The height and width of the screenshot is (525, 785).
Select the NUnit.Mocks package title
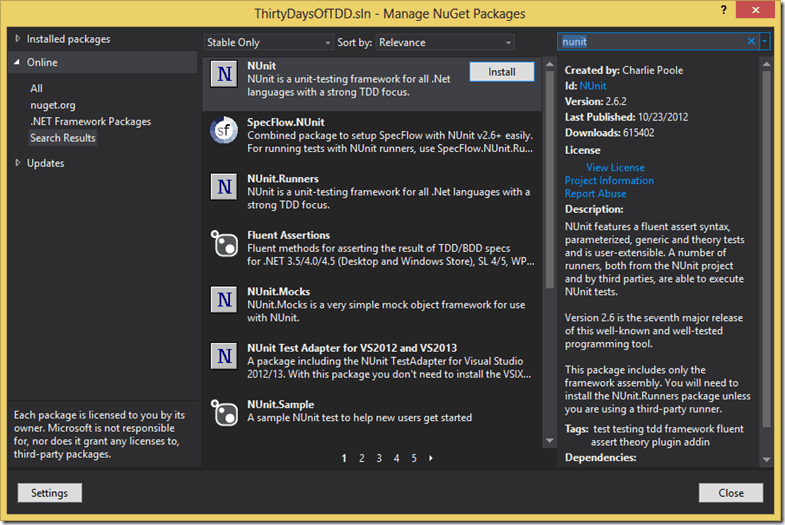[278, 292]
